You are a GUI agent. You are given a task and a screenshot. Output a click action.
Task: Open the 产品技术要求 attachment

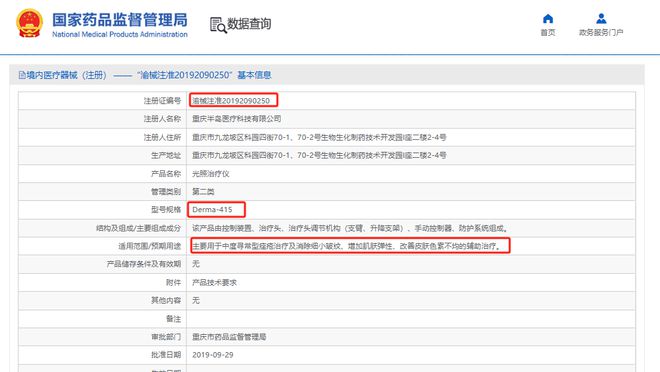click(x=214, y=282)
